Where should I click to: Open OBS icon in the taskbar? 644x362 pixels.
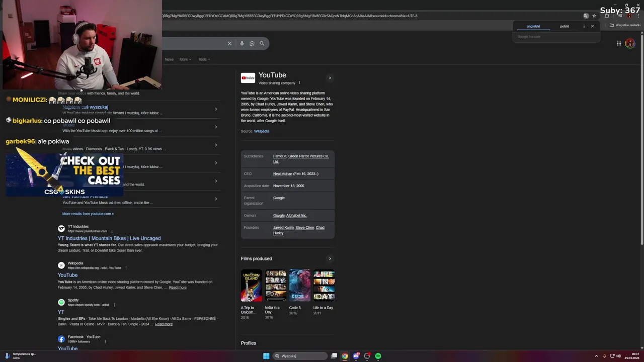coord(367,356)
